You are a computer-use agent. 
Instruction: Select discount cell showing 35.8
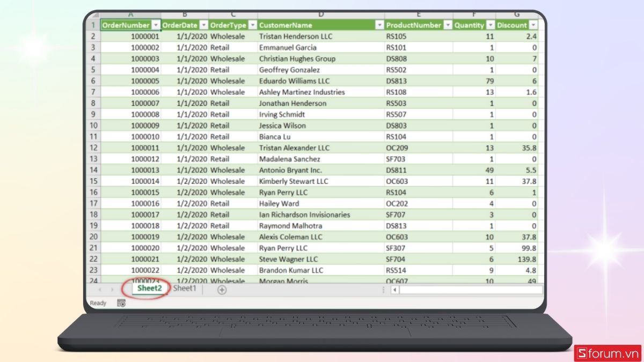click(x=517, y=147)
